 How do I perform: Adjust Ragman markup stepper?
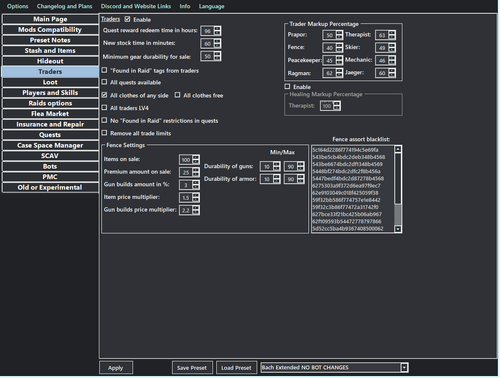tap(339, 73)
